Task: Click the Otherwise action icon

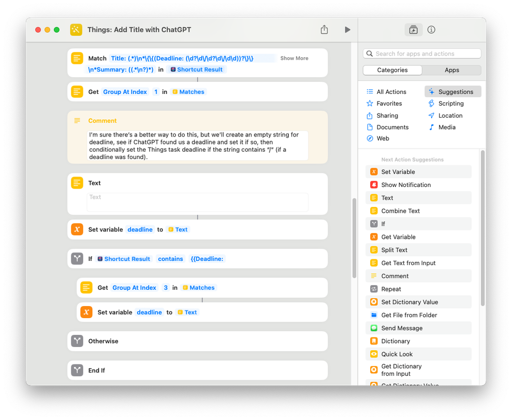Action: click(77, 341)
